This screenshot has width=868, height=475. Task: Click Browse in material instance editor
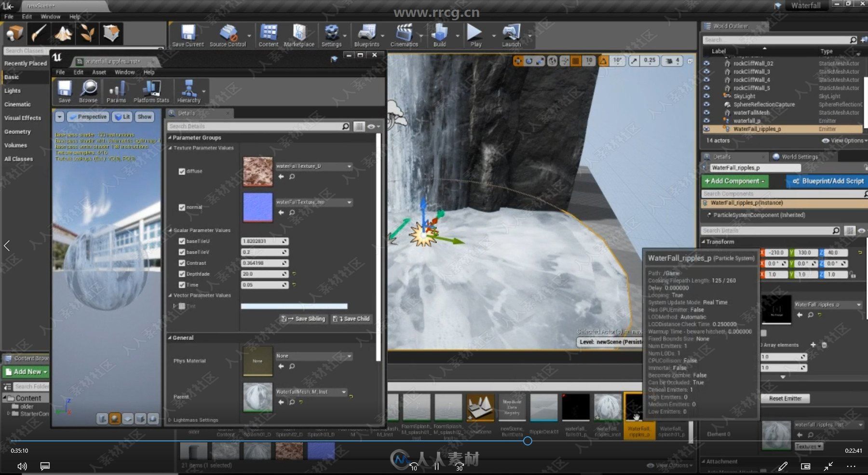(88, 92)
